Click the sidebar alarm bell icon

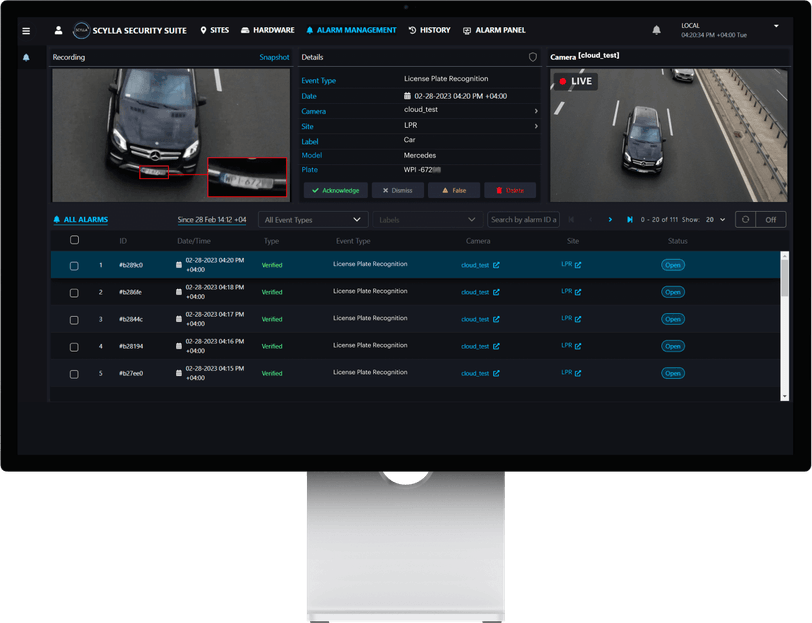click(x=26, y=57)
